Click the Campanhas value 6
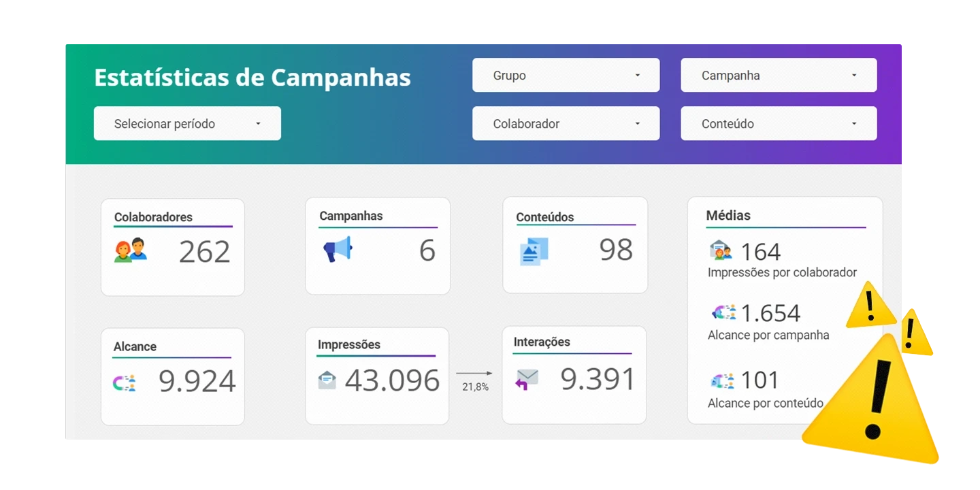 point(427,250)
